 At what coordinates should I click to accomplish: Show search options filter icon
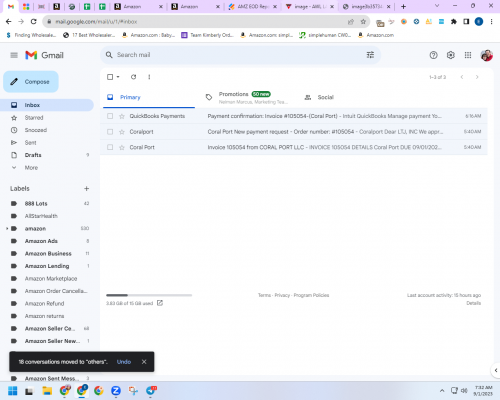pyautogui.click(x=370, y=55)
